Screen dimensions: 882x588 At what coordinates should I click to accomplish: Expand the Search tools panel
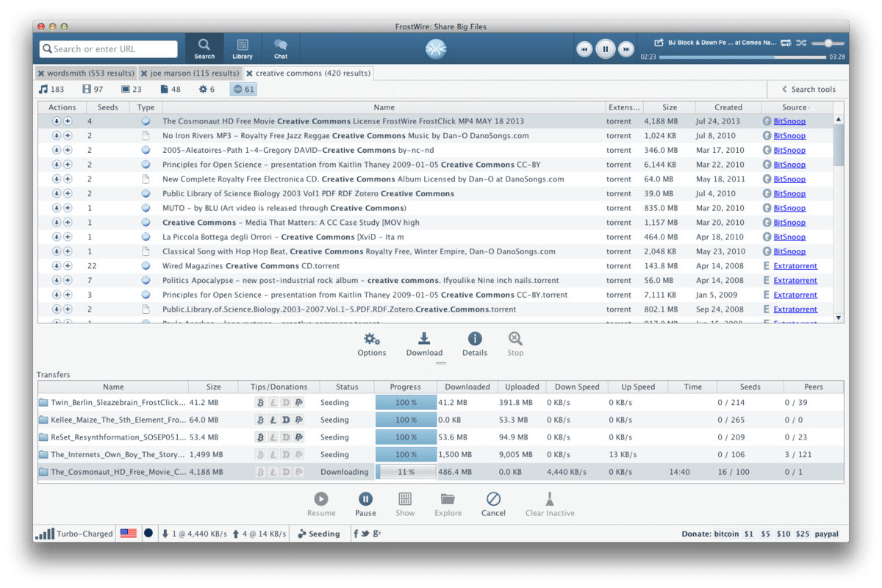click(808, 89)
